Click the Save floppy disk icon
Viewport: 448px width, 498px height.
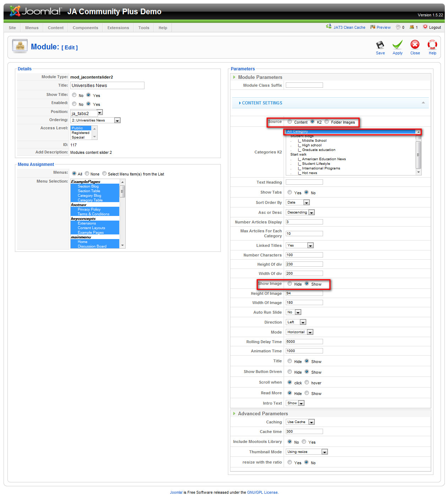(380, 45)
